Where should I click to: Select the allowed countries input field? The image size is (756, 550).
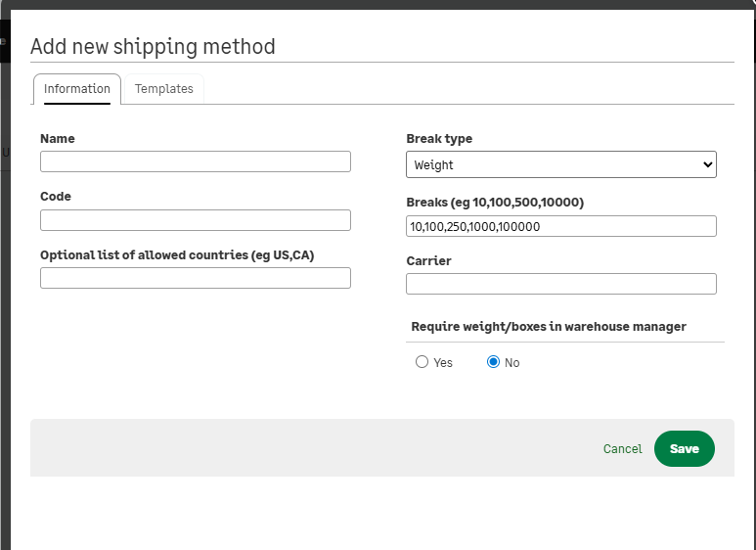196,278
